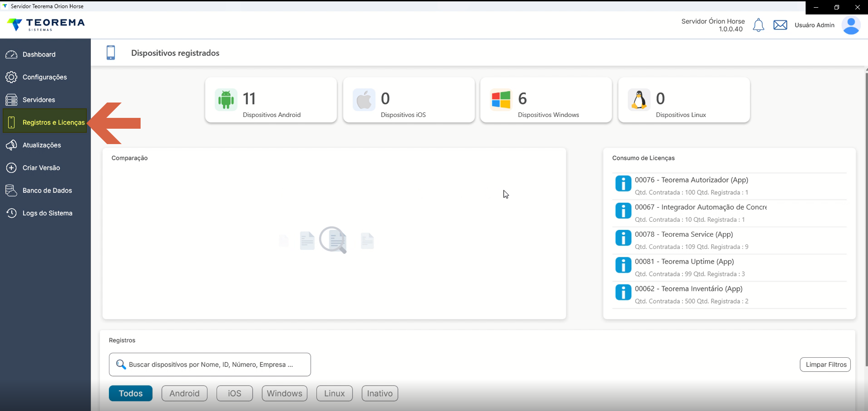This screenshot has width=868, height=411.
Task: Click the Dispositivos iOS label
Action: click(x=403, y=115)
